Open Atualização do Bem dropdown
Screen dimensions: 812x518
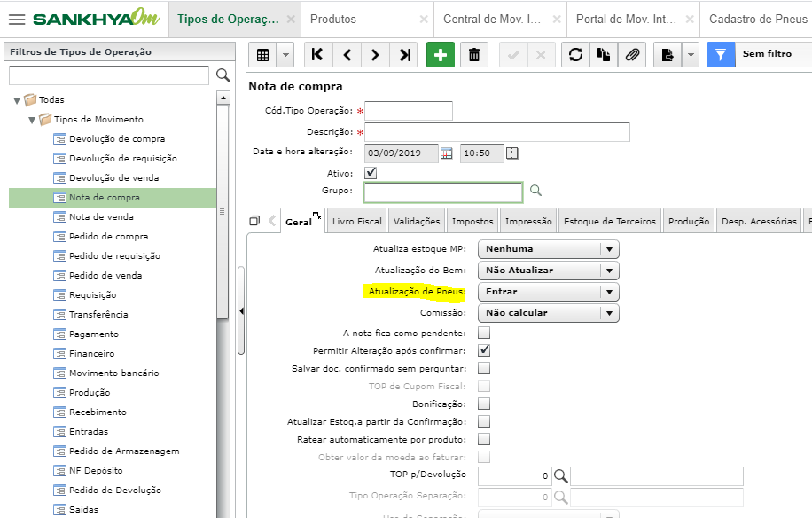tap(549, 271)
